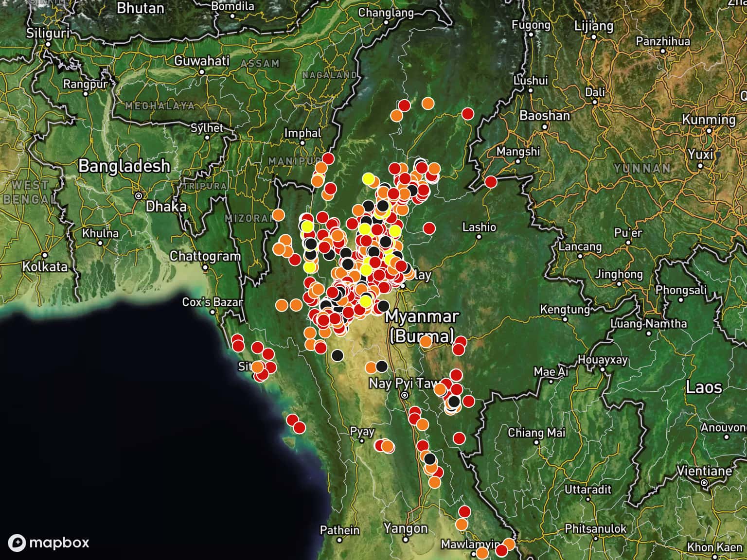
Task: Select the red marker south of Mangshi
Action: tap(491, 182)
